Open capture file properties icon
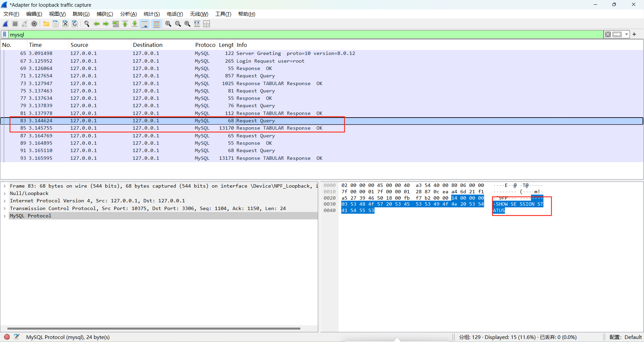The width and height of the screenshot is (644, 342). point(17,337)
